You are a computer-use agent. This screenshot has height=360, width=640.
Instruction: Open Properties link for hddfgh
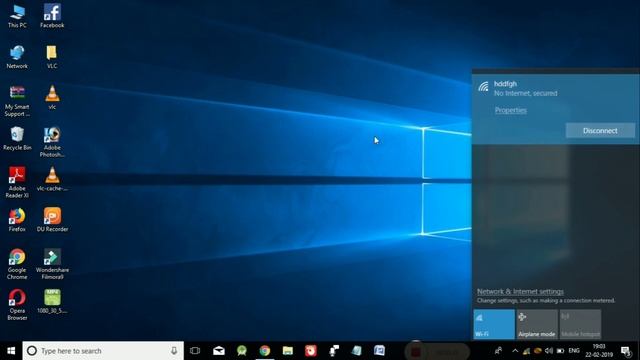511,110
